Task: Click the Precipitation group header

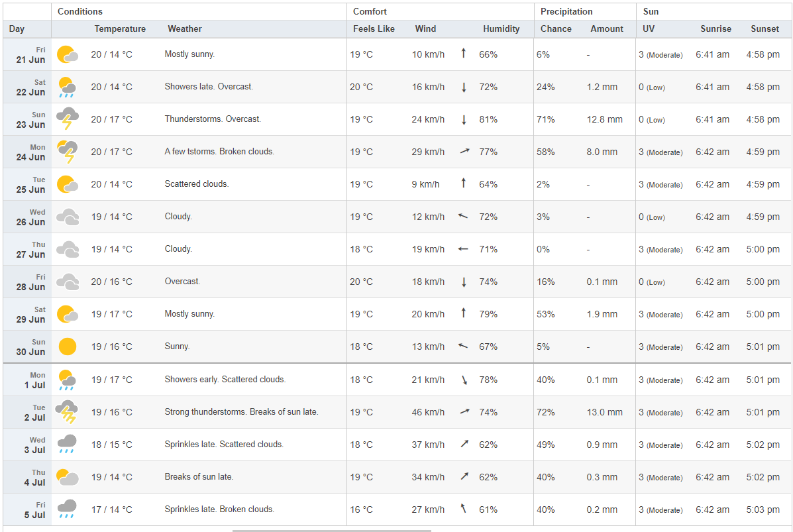Action: tap(566, 12)
